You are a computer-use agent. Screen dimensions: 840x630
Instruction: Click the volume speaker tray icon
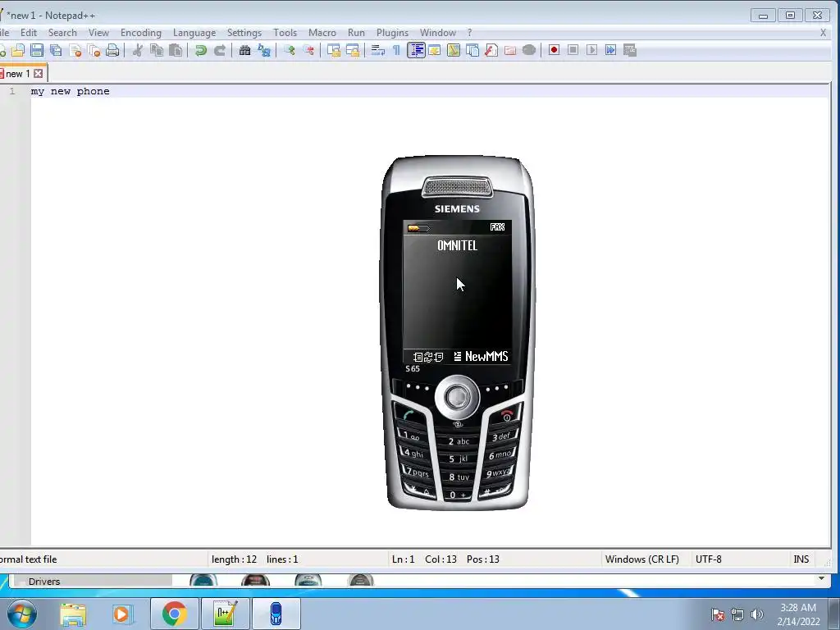(x=756, y=614)
